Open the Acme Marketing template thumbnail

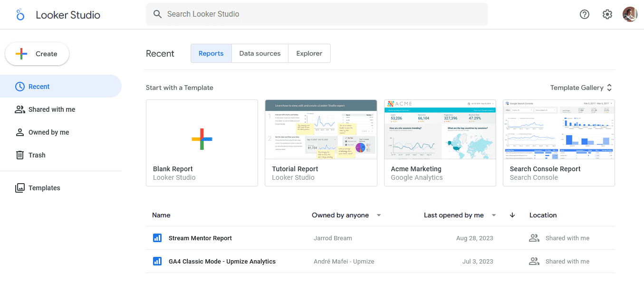[x=440, y=129]
